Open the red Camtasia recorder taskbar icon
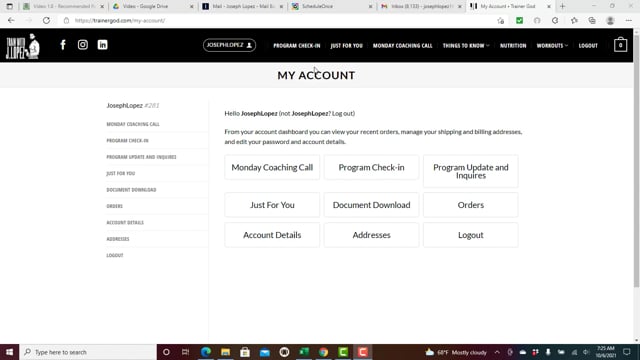Image resolution: width=640 pixels, height=360 pixels. click(362, 352)
